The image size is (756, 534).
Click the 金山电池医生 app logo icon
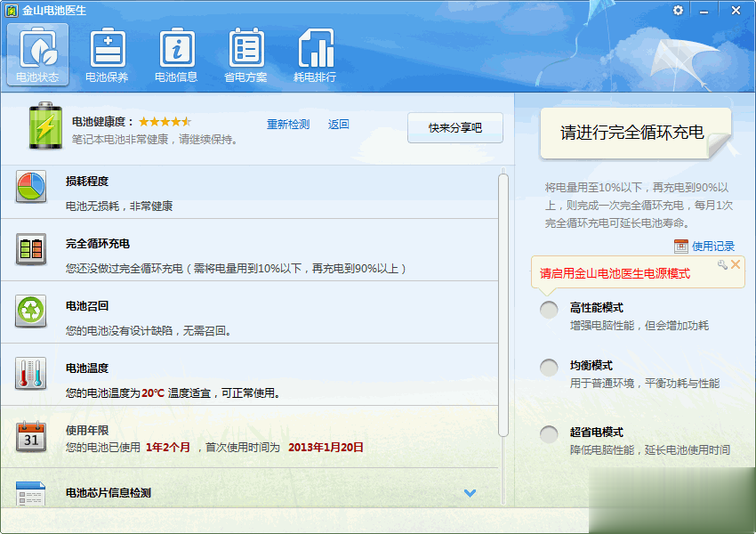(x=12, y=11)
